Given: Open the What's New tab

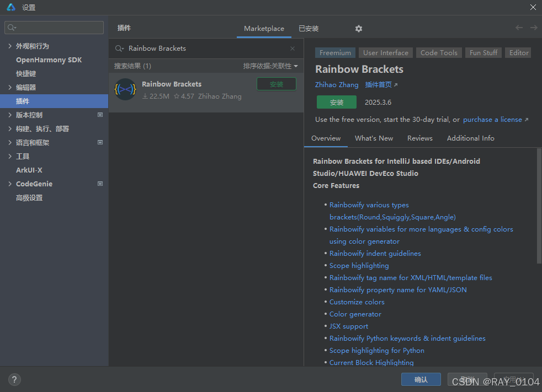Looking at the screenshot, I should pos(374,138).
